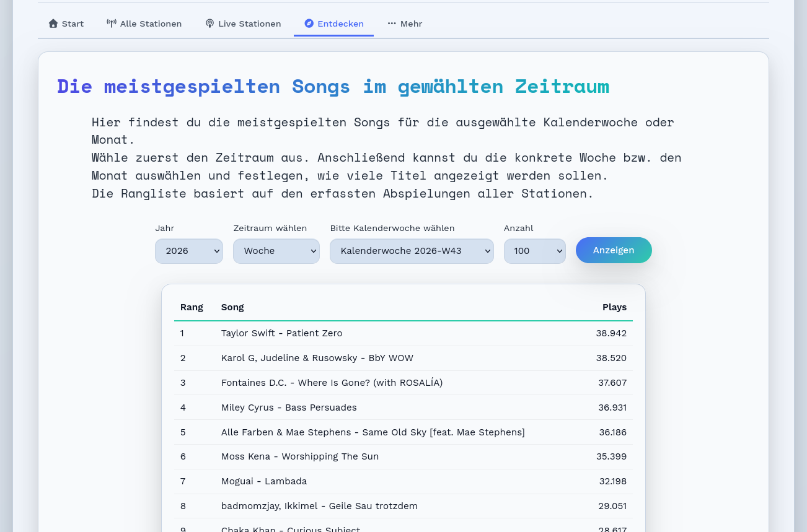
Task: Click the play count 37.607
Action: point(612,383)
